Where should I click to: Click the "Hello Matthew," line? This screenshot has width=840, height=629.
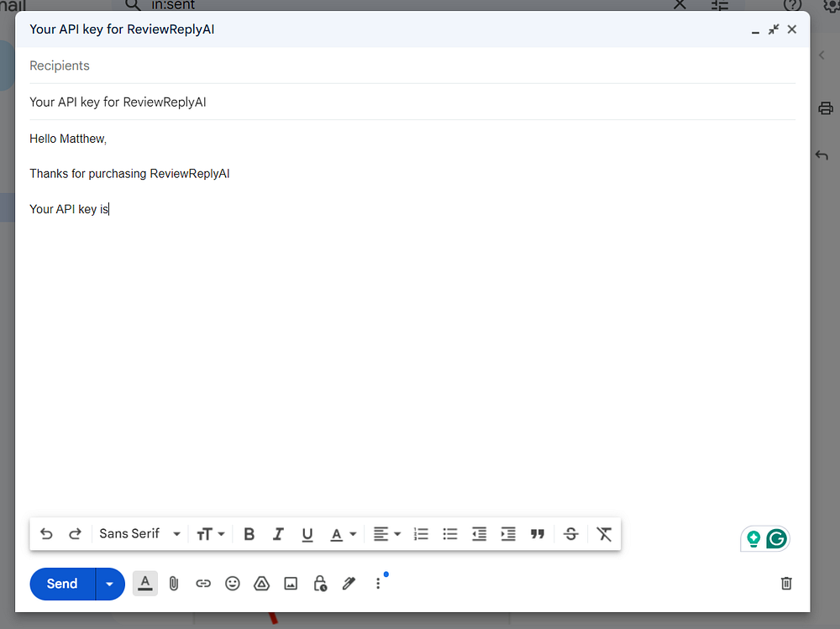[68, 139]
